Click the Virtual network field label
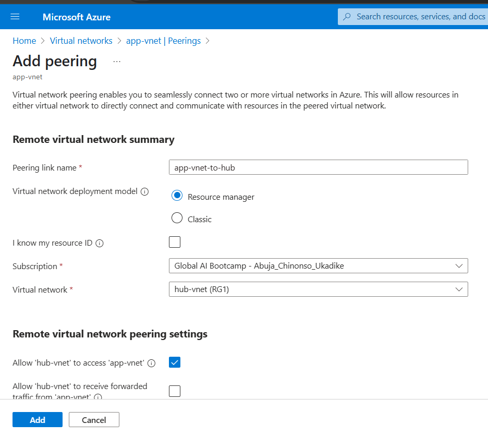This screenshot has height=448, width=488. point(40,290)
